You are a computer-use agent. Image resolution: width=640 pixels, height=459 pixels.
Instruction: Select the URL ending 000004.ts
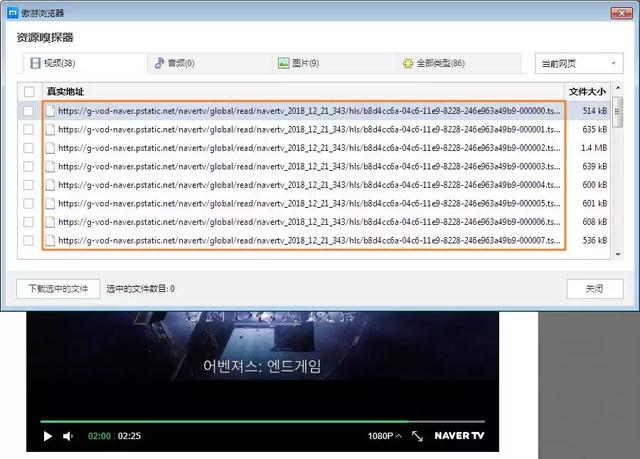coord(309,185)
